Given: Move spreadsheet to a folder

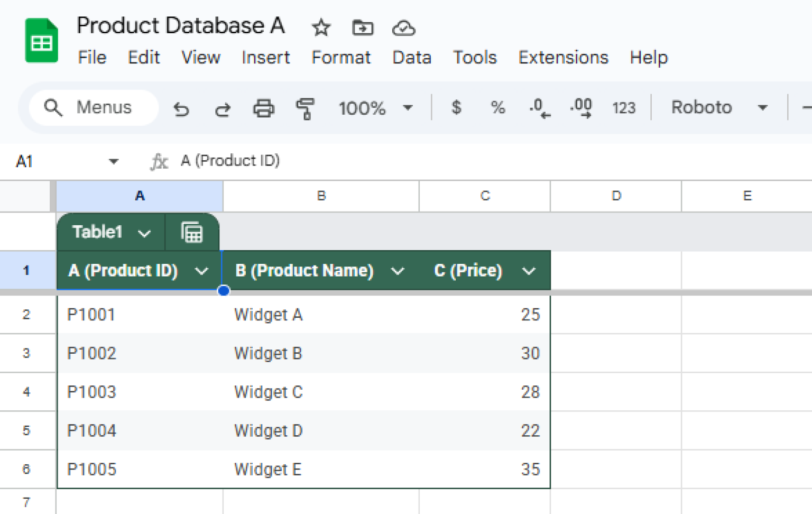Looking at the screenshot, I should [362, 27].
